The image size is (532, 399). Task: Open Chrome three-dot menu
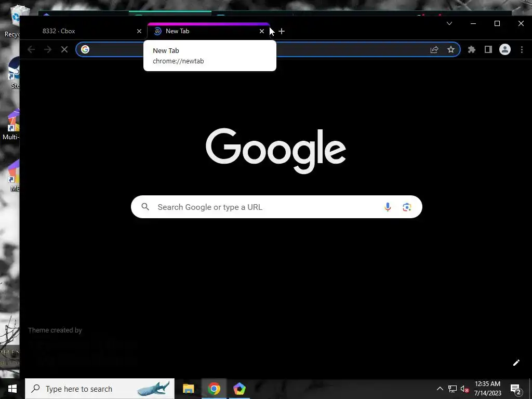coord(522,49)
